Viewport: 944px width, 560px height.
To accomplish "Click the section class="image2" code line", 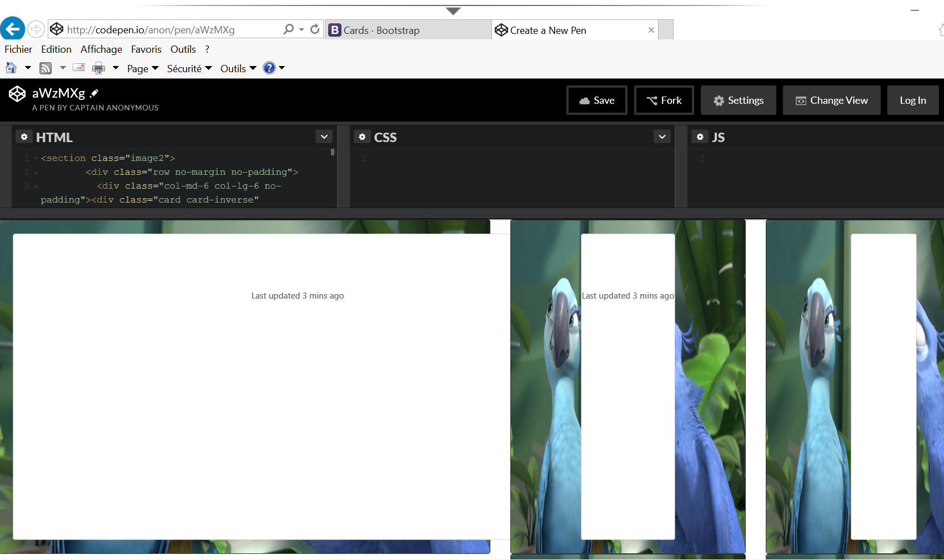I will click(108, 158).
